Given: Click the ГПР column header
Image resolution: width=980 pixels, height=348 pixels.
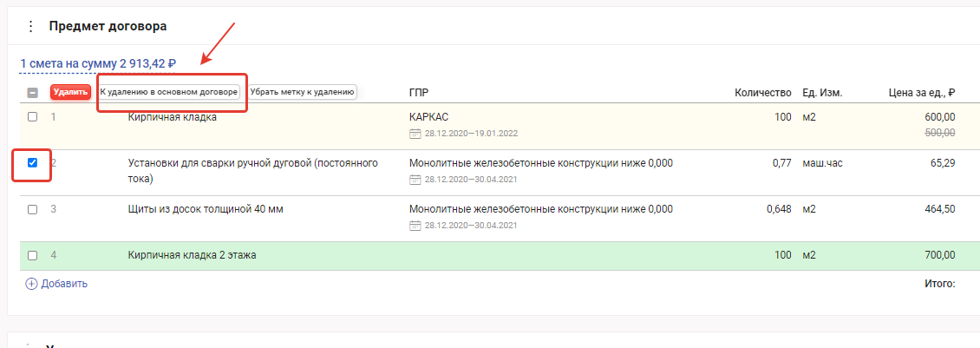Looking at the screenshot, I should 419,92.
